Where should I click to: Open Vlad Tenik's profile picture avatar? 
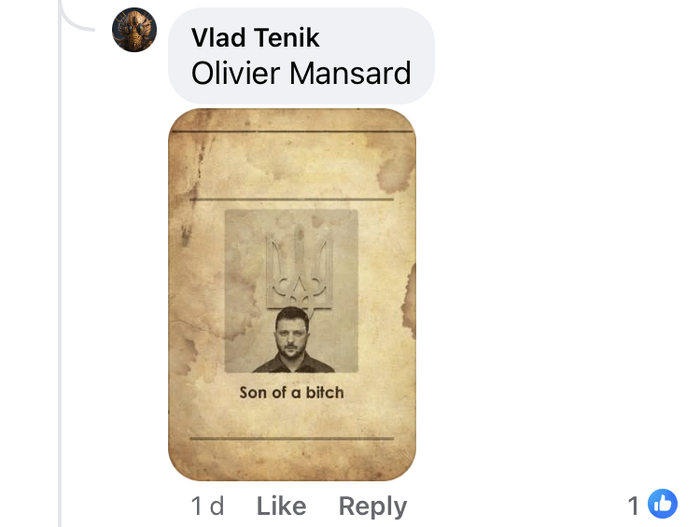134,30
